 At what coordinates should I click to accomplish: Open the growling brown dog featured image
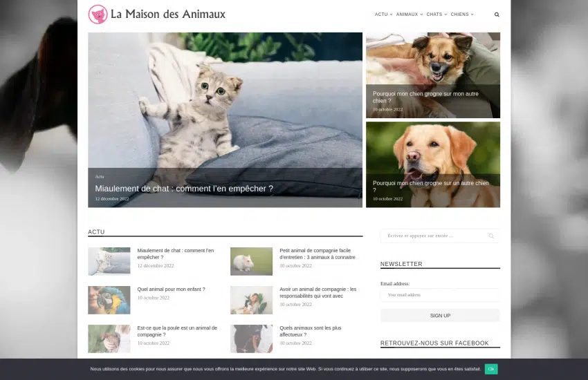(432, 62)
